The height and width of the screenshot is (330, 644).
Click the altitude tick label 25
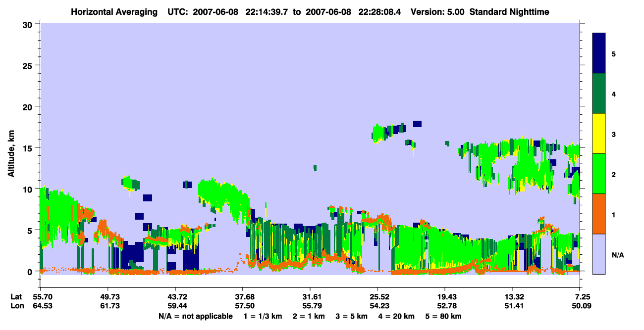coord(29,65)
